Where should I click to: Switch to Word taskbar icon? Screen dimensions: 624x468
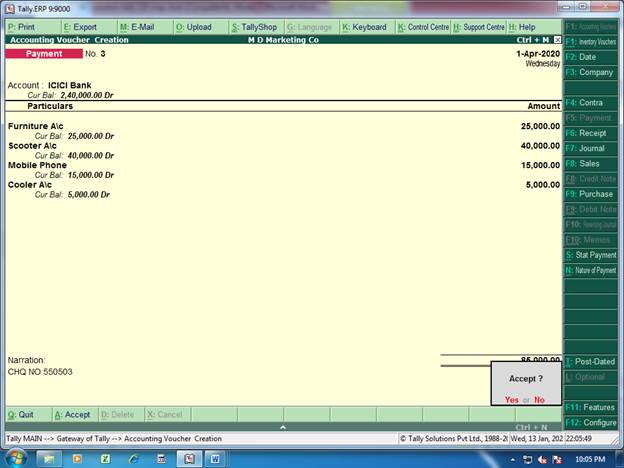215,459
